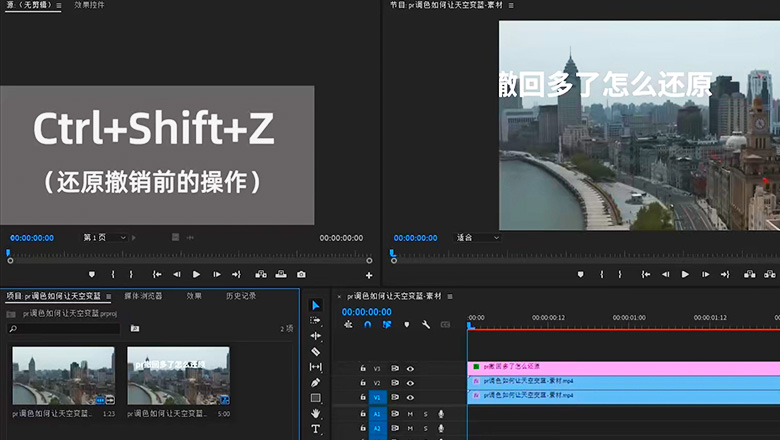
Task: Step back one frame in Program monitor
Action: coord(666,274)
